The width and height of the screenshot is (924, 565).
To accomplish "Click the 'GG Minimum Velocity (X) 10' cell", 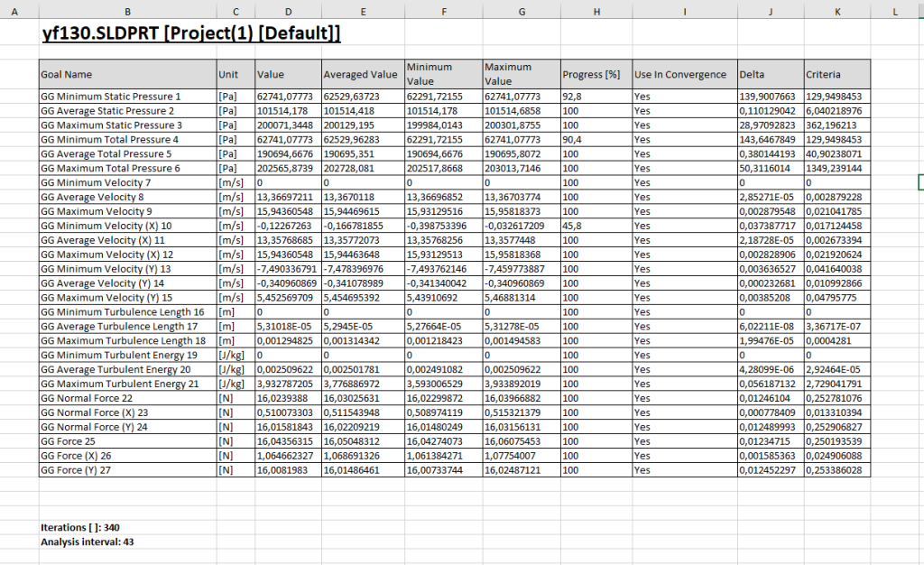I will coord(128,226).
